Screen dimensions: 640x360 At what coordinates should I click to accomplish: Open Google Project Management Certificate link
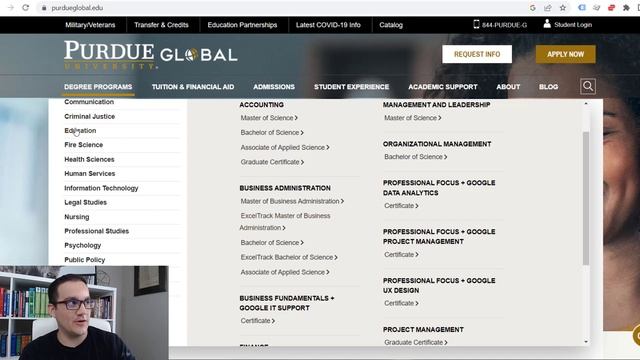[x=401, y=255]
